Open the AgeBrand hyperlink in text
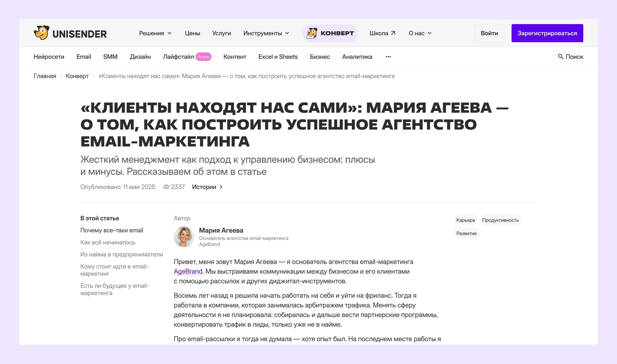This screenshot has width=617, height=364. (188, 271)
